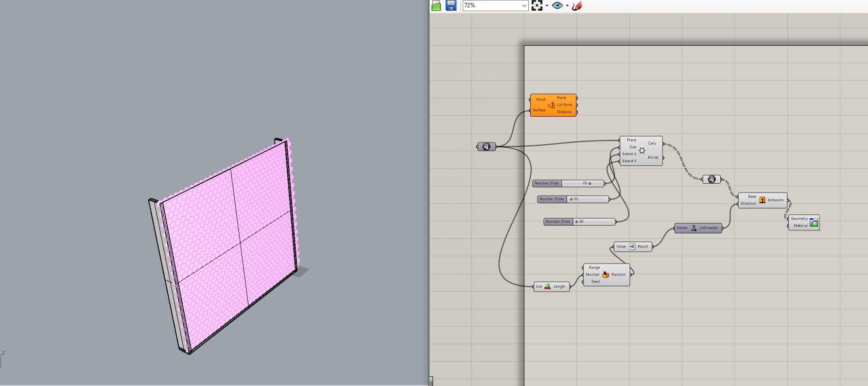
Task: Save the document with the floppy icon
Action: coord(451,5)
